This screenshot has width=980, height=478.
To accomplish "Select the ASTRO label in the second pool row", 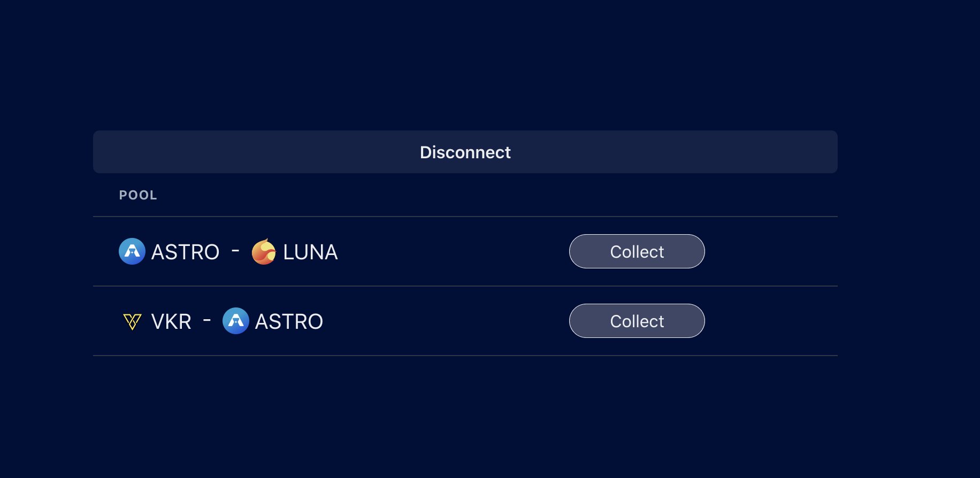I will tap(289, 321).
